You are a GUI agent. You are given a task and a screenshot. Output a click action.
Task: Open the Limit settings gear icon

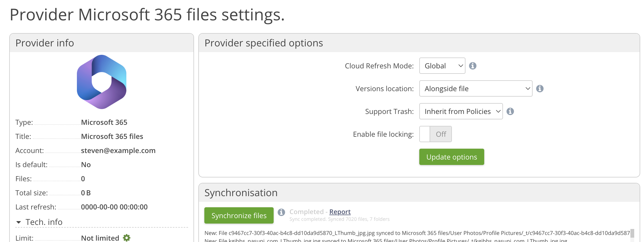(x=127, y=238)
